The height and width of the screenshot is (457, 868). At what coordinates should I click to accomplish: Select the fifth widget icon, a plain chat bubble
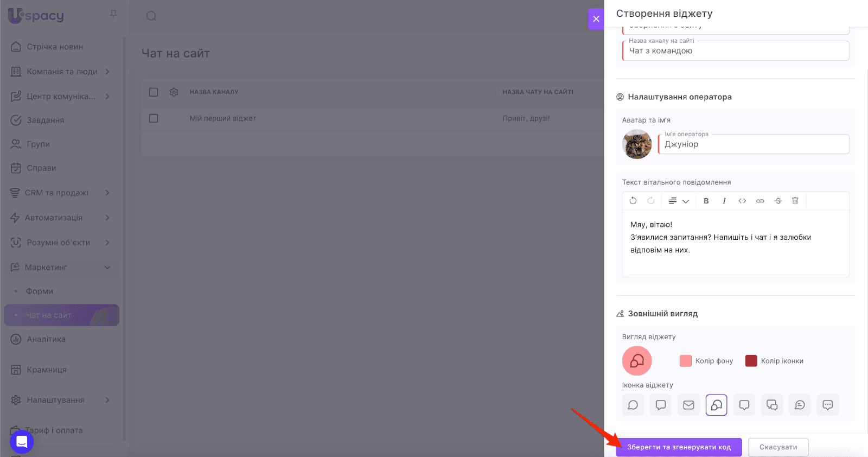pyautogui.click(x=744, y=405)
